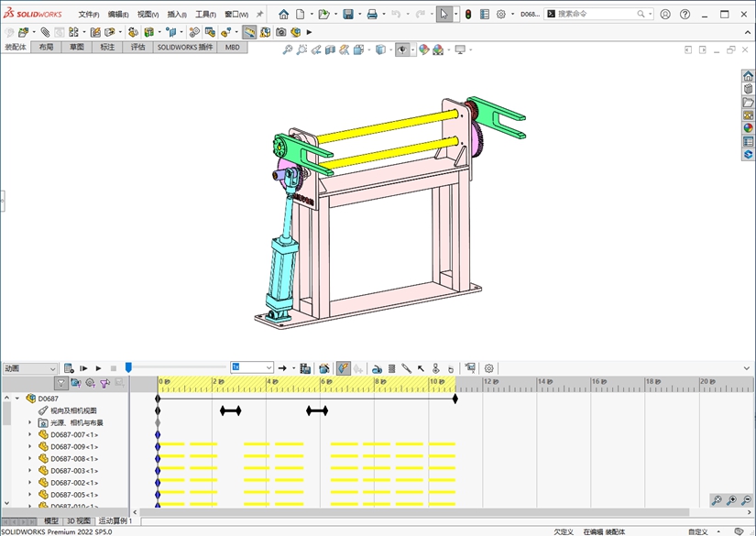This screenshot has width=756, height=536.
Task: Toggle the Move Component highlighted button
Action: 249,32
